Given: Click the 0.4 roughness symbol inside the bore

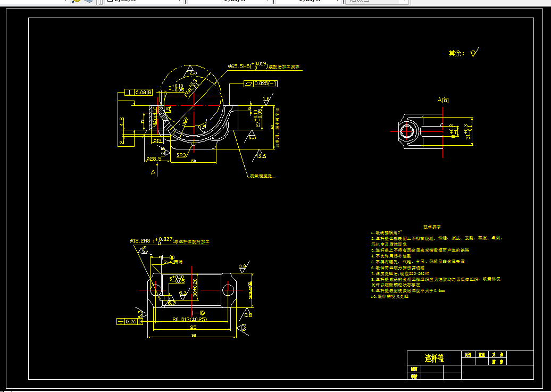Looking at the screenshot, I should [202, 127].
